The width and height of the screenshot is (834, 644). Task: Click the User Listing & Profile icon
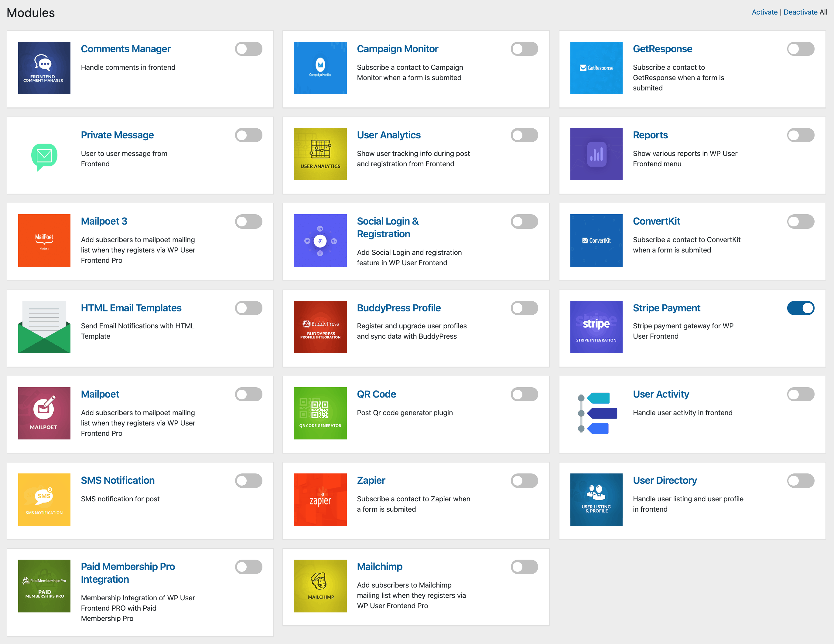pyautogui.click(x=596, y=500)
